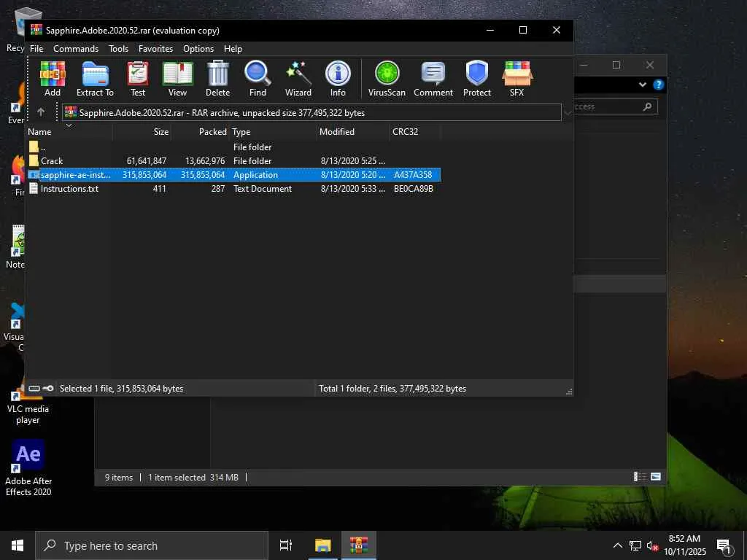747x560 pixels.
Task: Click Explorer help question mark icon
Action: coord(659,85)
